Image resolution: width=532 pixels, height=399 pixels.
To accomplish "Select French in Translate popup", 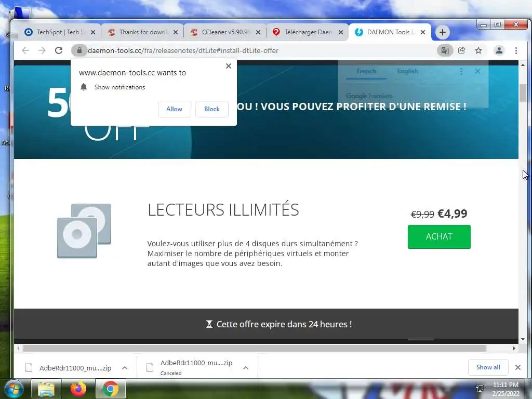I will coord(366,71).
